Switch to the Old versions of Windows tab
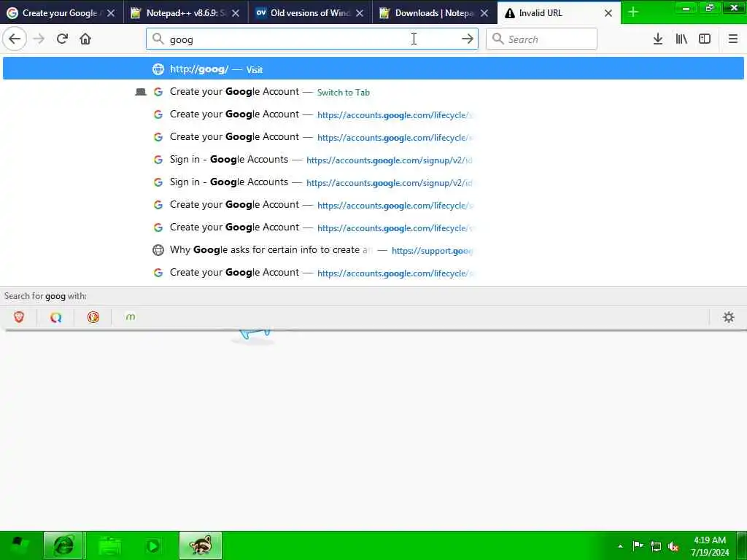The height and width of the screenshot is (560, 747). [310, 13]
